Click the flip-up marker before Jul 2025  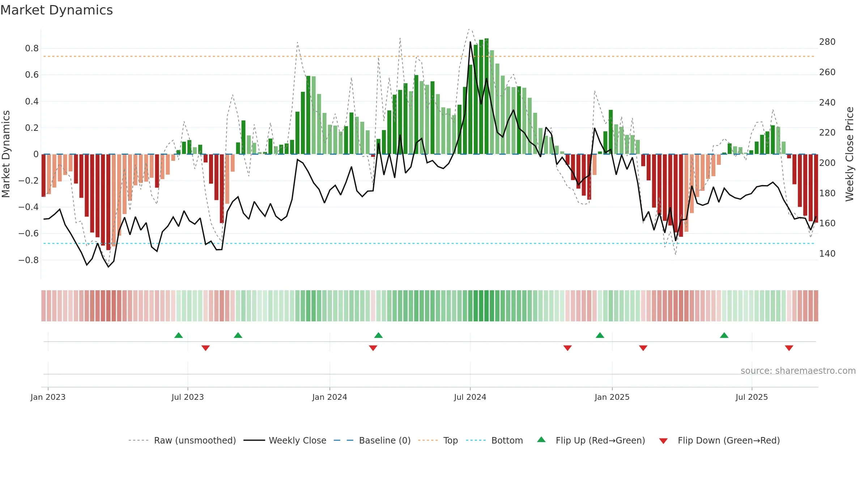(x=724, y=335)
